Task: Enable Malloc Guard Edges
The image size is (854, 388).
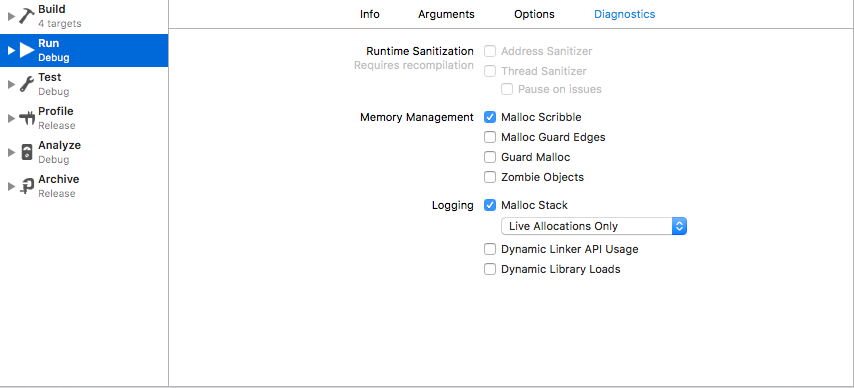Action: 490,137
